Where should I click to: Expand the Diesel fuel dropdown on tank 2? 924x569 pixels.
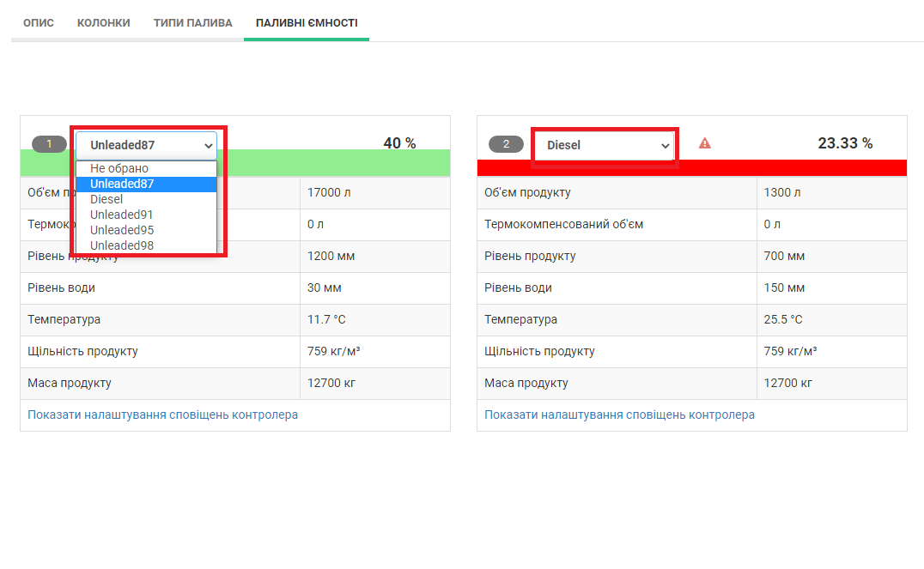(x=605, y=145)
